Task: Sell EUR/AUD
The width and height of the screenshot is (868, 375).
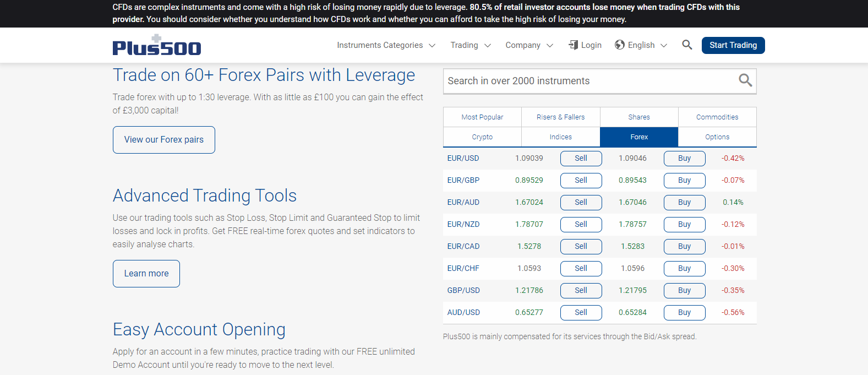Action: pyautogui.click(x=581, y=203)
